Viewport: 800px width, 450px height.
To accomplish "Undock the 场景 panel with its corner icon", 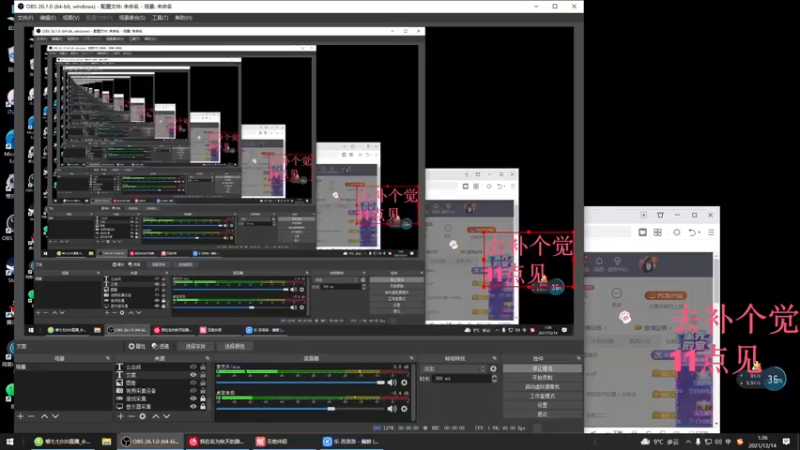I will (108, 358).
